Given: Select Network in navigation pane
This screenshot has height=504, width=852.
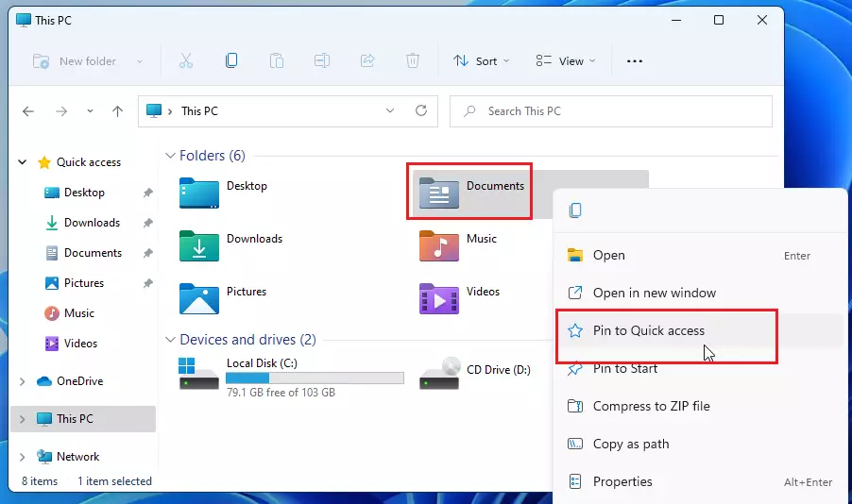Looking at the screenshot, I should pyautogui.click(x=68, y=457).
